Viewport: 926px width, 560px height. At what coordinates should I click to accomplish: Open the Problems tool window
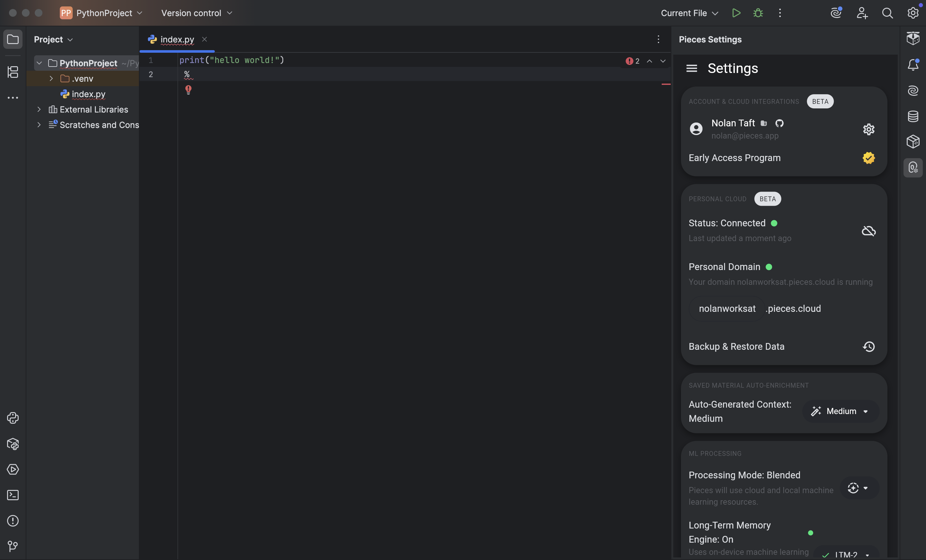click(x=13, y=520)
